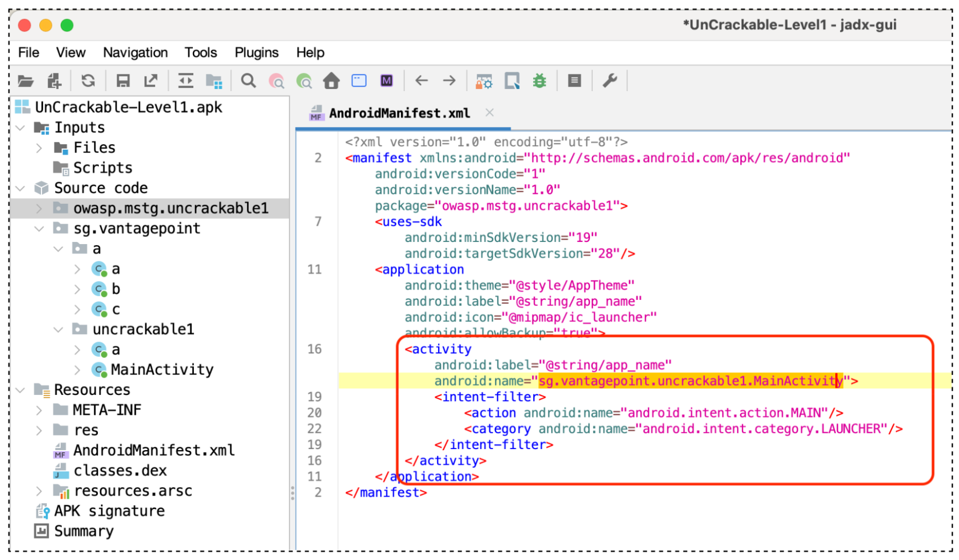Image resolution: width=959 pixels, height=560 pixels.
Task: Navigate back with left arrow
Action: tap(421, 81)
